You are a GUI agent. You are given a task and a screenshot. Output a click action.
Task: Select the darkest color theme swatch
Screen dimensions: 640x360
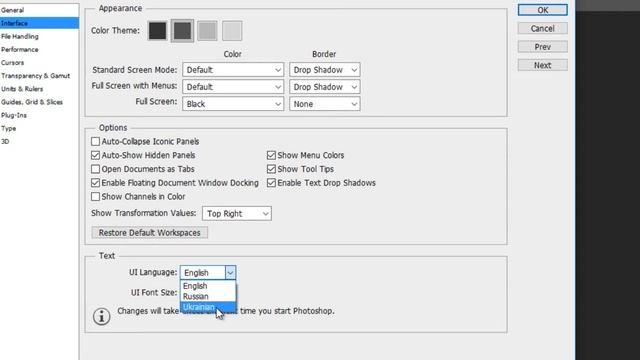(x=158, y=31)
